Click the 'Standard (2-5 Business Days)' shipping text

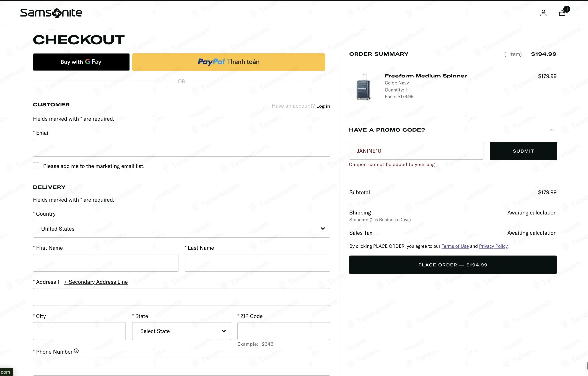coord(380,220)
